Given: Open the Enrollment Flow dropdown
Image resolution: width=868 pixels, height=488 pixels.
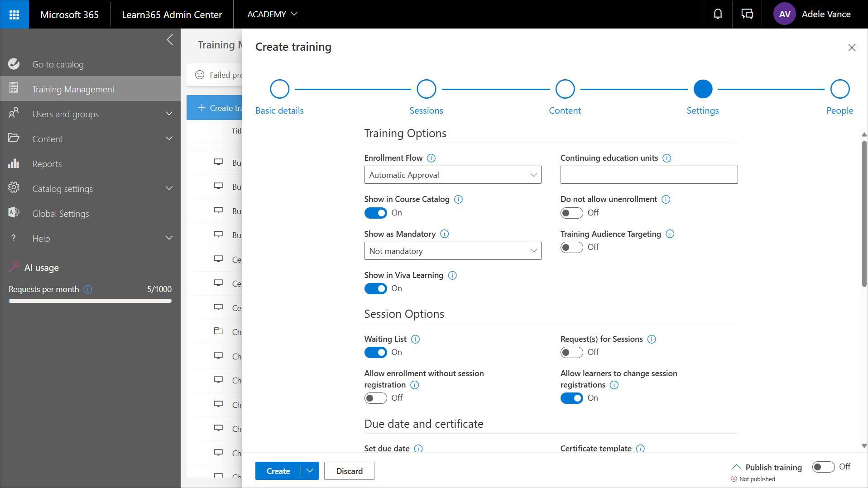Looking at the screenshot, I should [452, 175].
